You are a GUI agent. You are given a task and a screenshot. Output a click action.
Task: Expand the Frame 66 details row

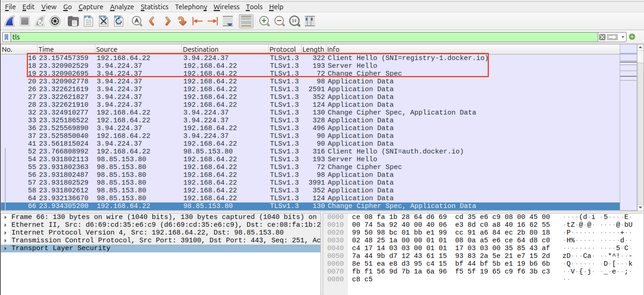point(6,217)
